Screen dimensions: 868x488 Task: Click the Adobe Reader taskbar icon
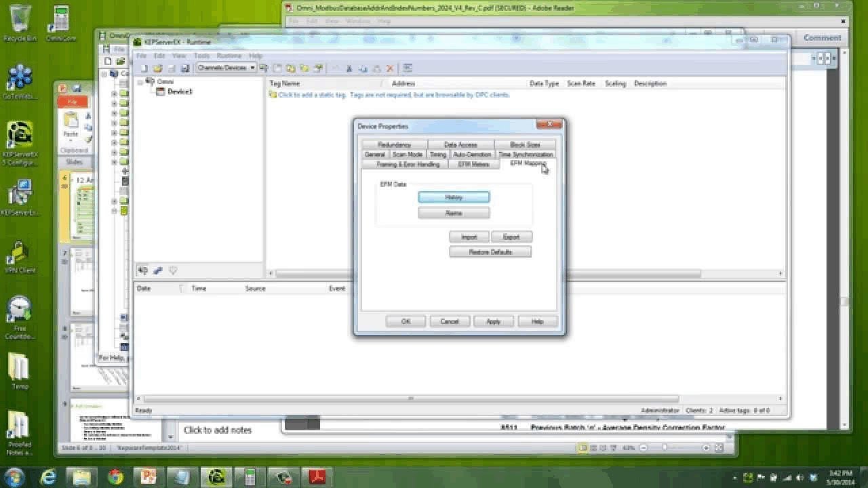click(x=317, y=477)
